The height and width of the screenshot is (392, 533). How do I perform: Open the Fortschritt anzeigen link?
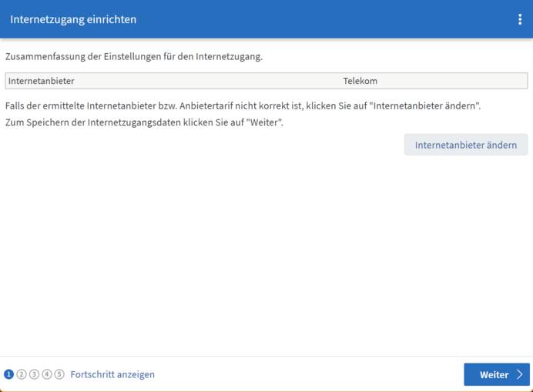[112, 374]
